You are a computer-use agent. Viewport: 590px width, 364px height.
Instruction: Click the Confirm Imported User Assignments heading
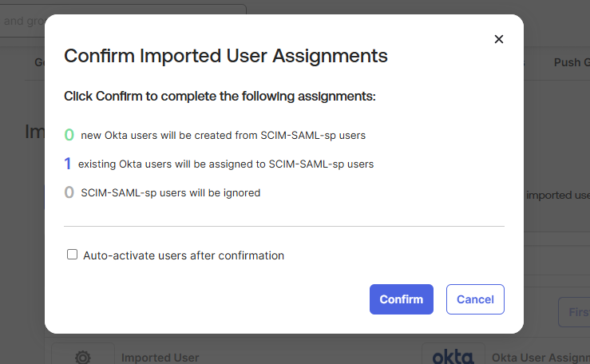(x=226, y=56)
